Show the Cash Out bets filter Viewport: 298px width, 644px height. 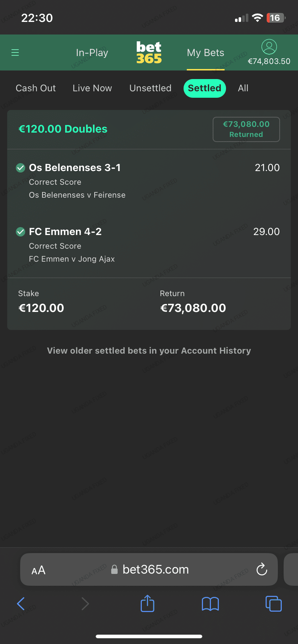[x=36, y=88]
